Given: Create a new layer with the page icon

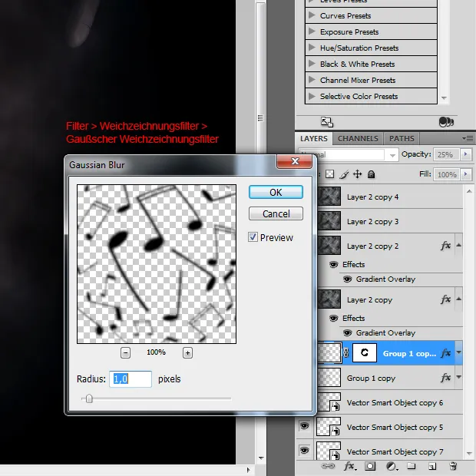Looking at the screenshot, I should coord(432,466).
